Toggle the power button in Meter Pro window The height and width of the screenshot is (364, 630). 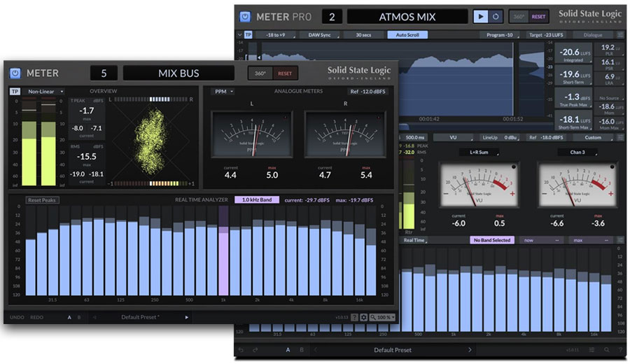tap(245, 17)
